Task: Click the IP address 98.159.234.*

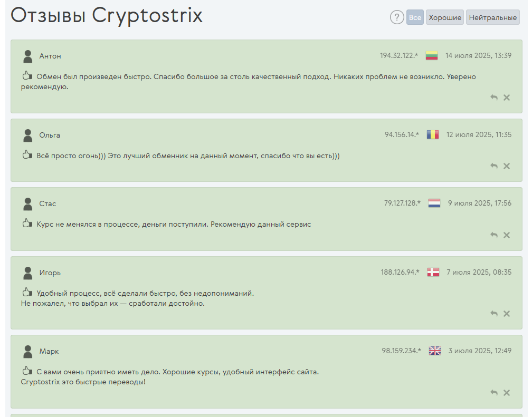Action: point(401,351)
